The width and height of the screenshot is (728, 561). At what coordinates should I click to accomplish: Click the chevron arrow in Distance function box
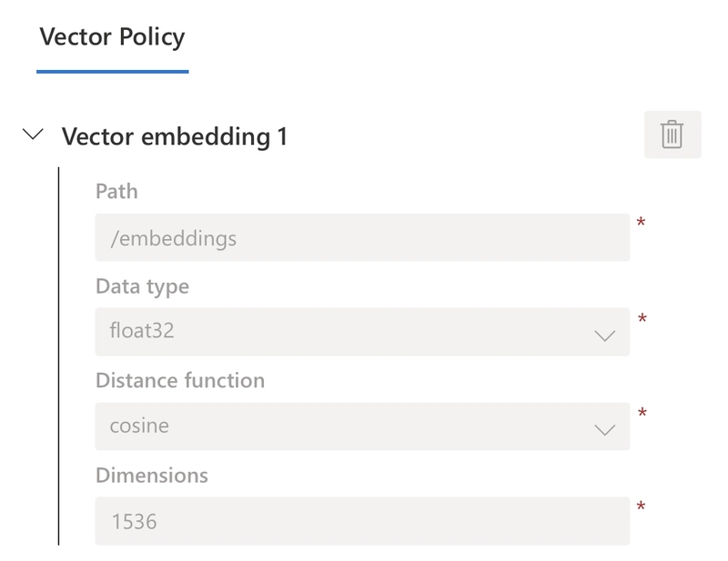(604, 430)
